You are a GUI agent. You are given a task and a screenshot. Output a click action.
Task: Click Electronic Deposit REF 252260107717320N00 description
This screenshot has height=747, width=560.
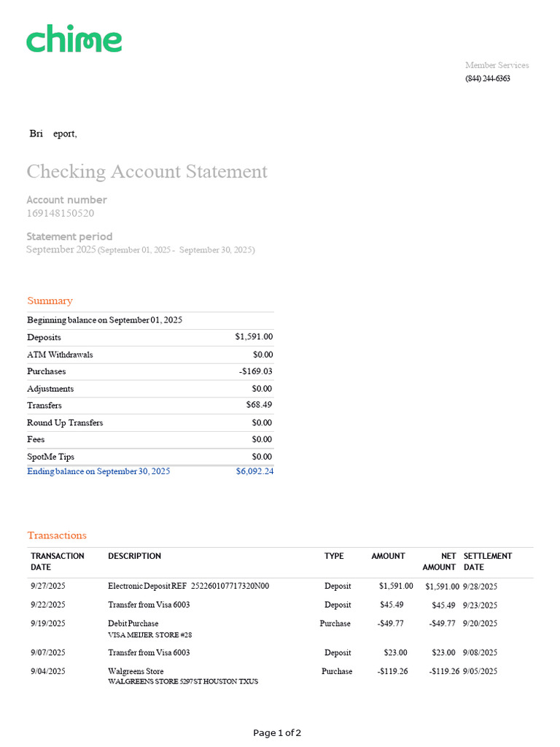coord(189,586)
